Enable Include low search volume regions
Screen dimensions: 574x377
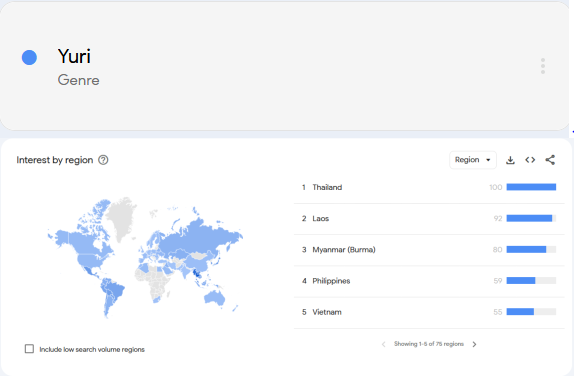pyautogui.click(x=29, y=349)
